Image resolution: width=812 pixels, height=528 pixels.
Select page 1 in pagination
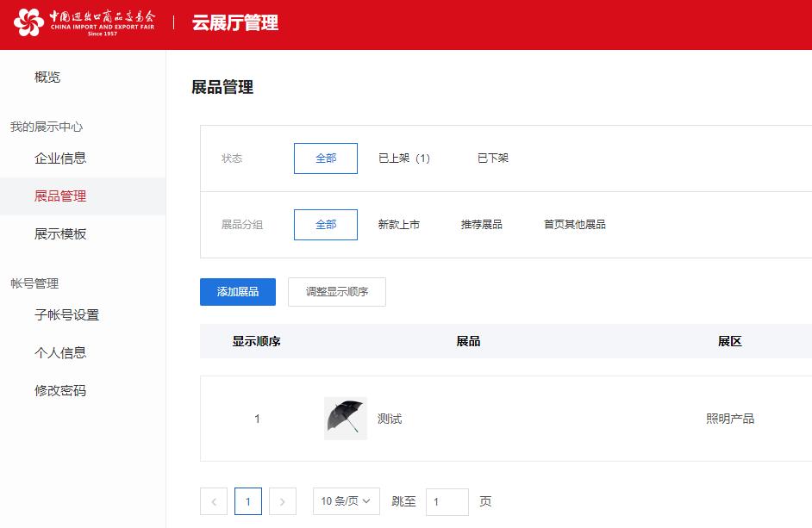click(248, 501)
